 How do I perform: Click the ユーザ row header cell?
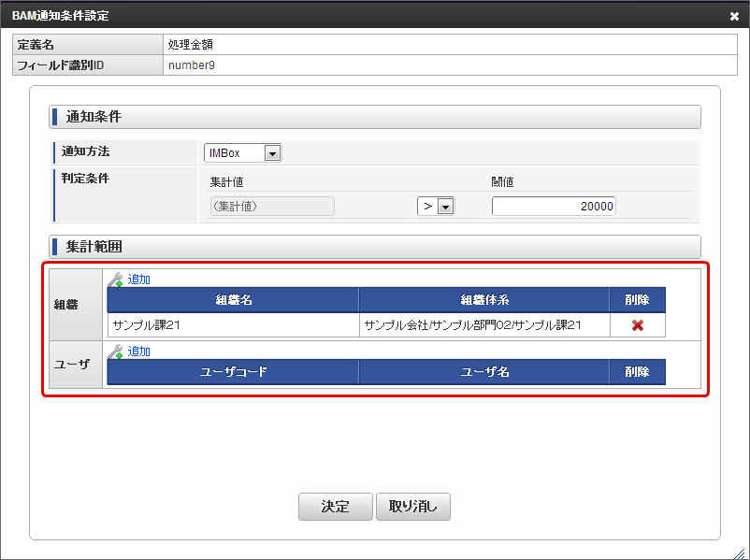pyautogui.click(x=76, y=365)
